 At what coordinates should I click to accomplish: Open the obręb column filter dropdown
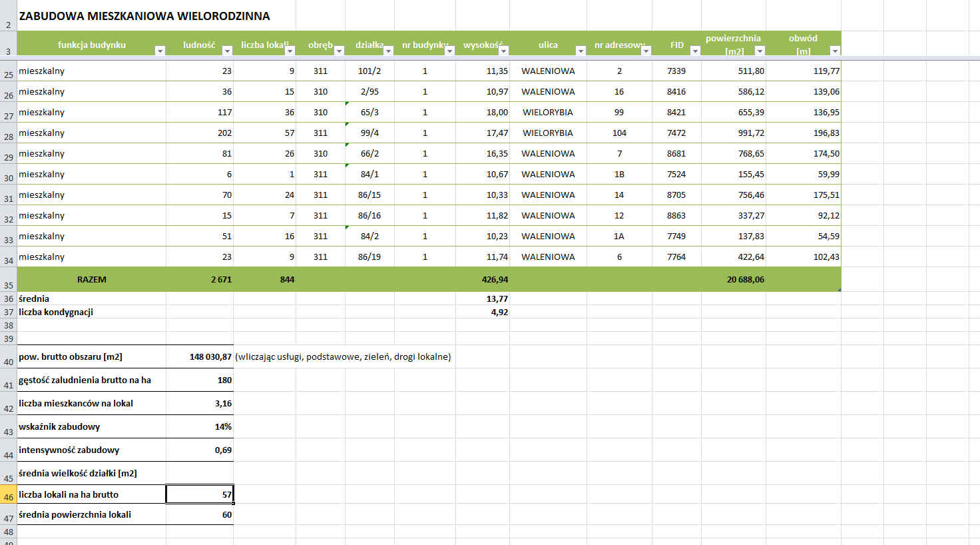pos(339,51)
